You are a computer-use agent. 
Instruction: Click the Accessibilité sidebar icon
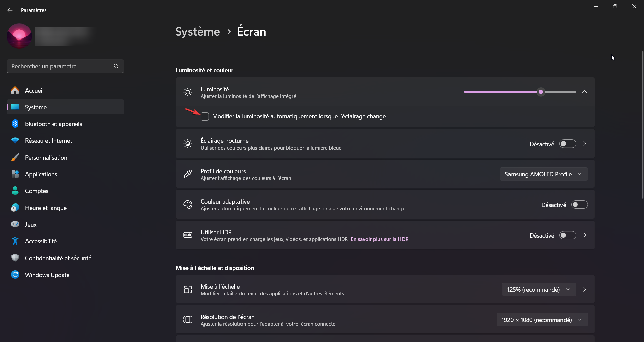point(15,241)
